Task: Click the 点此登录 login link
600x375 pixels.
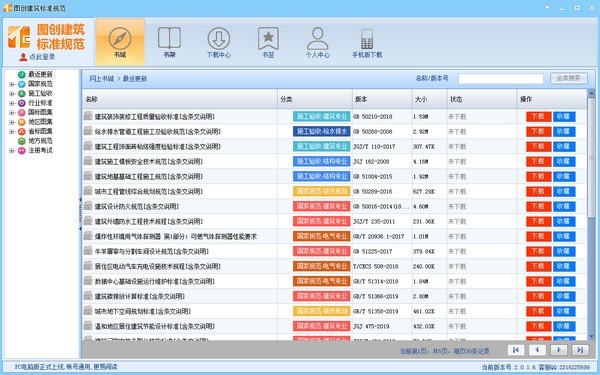Action: click(42, 57)
